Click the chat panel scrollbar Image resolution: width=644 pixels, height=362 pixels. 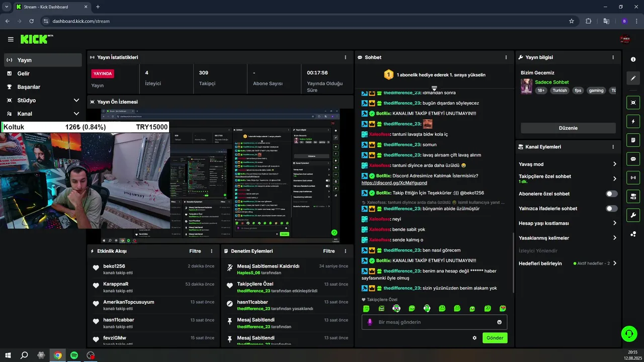(513, 263)
